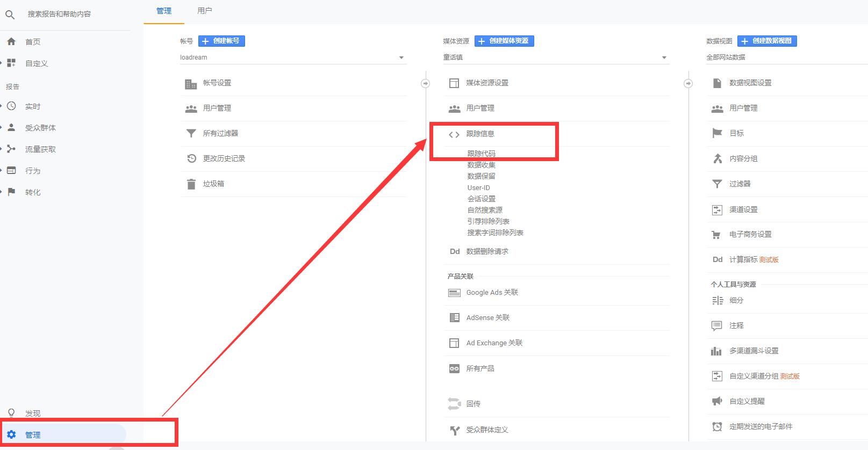This screenshot has height=450, width=868.
Task: Click the 媒体资源设置 window icon
Action: click(454, 83)
